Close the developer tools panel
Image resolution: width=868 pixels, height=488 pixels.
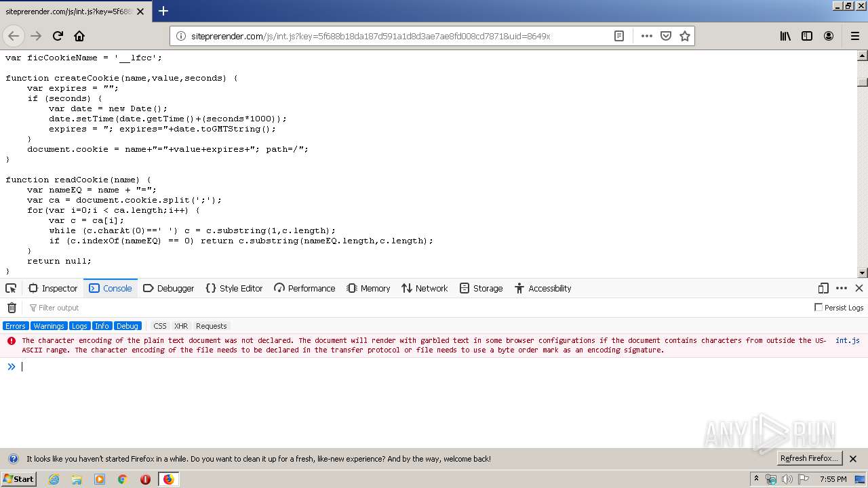tap(859, 288)
